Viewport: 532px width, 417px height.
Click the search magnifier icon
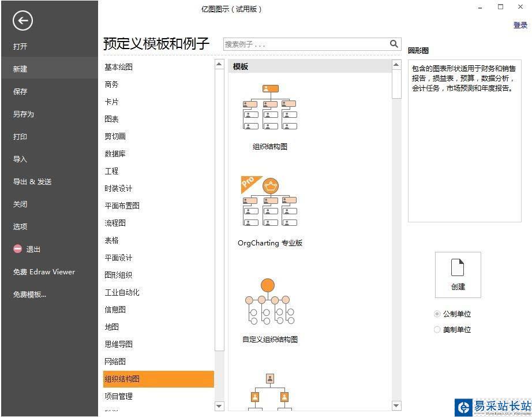point(394,44)
